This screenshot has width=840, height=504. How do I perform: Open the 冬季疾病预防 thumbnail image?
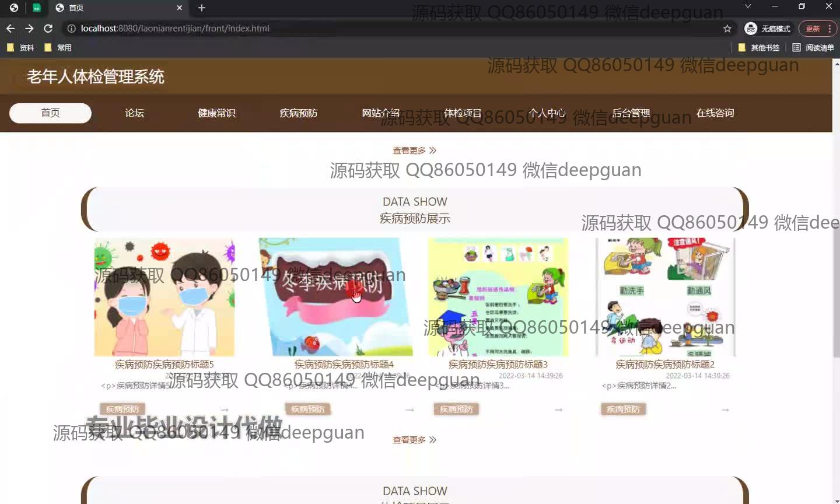point(335,296)
